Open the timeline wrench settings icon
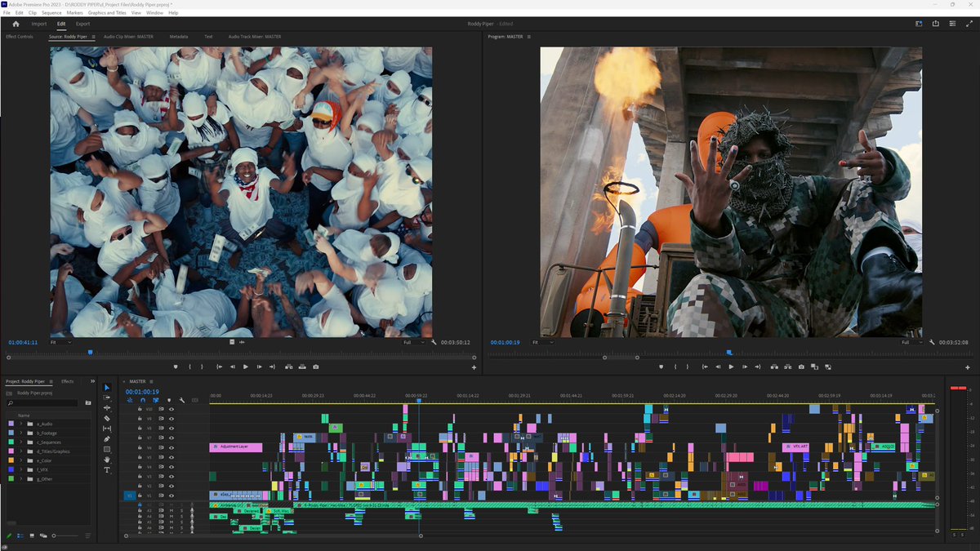Viewport: 980px width, 551px height. tap(181, 401)
